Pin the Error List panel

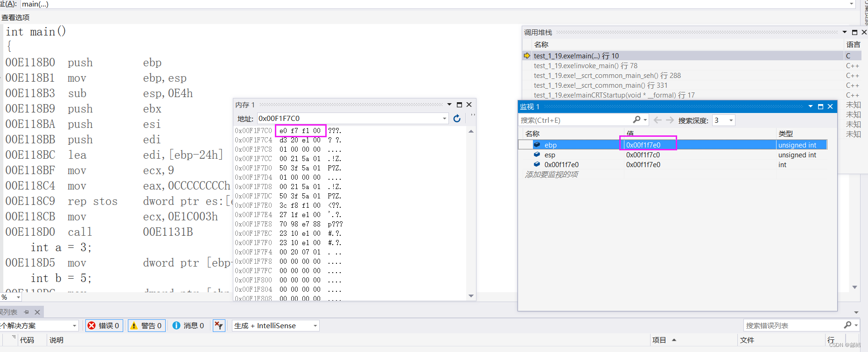pos(26,312)
